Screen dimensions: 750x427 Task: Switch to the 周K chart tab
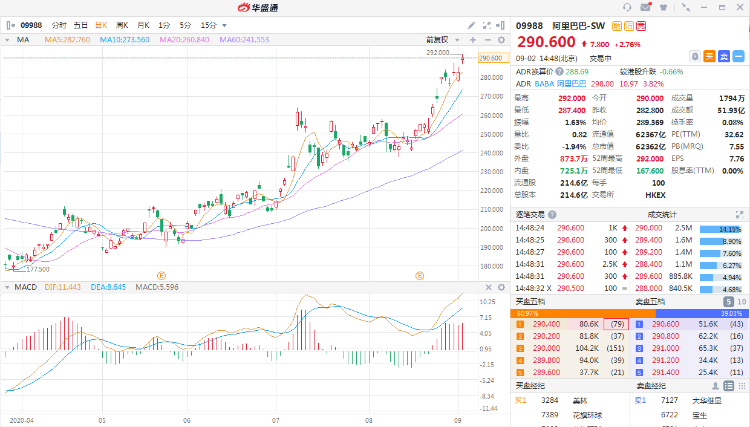tap(122, 24)
